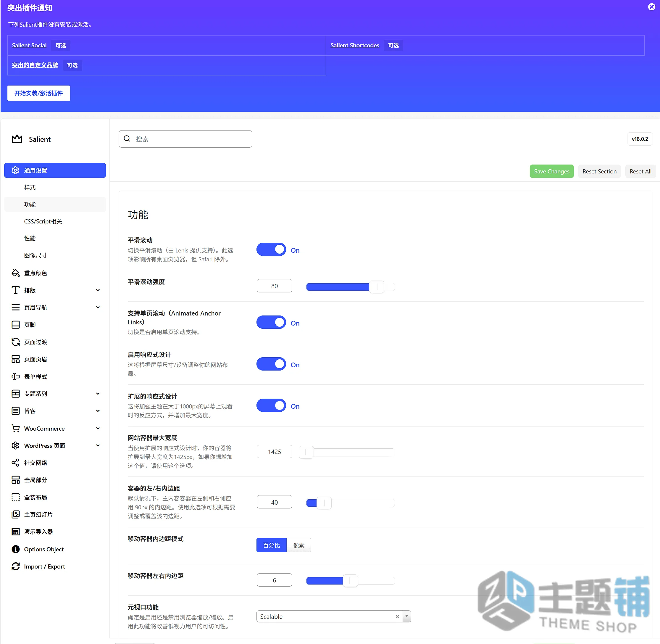Open the 功能 submenu item
Image resolution: width=660 pixels, height=644 pixels.
pyautogui.click(x=55, y=204)
